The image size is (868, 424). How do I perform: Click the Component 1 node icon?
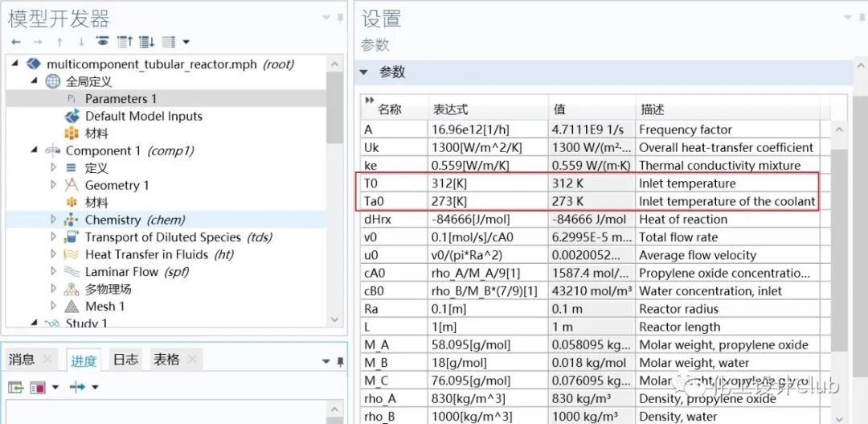click(x=52, y=150)
